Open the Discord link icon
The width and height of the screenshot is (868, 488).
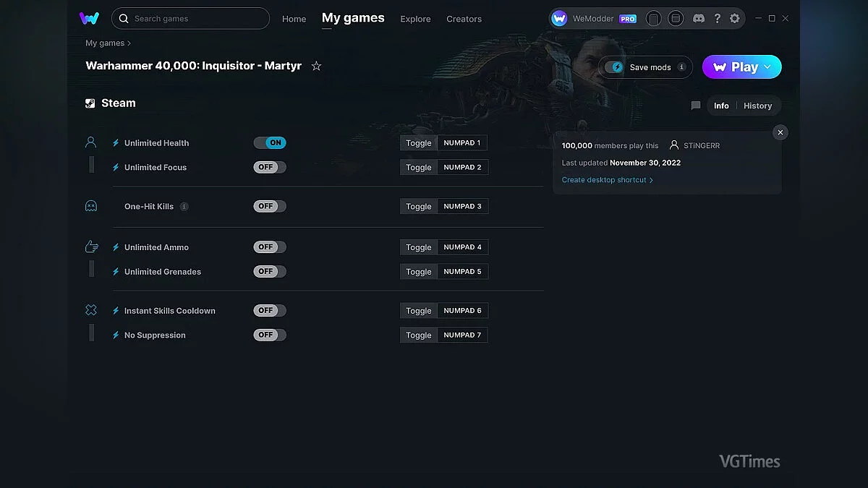698,19
